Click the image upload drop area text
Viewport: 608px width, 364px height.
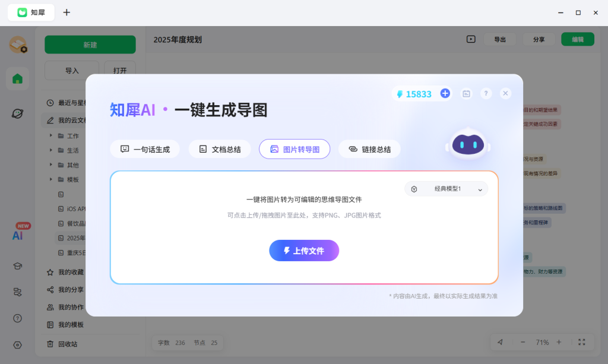pyautogui.click(x=304, y=215)
